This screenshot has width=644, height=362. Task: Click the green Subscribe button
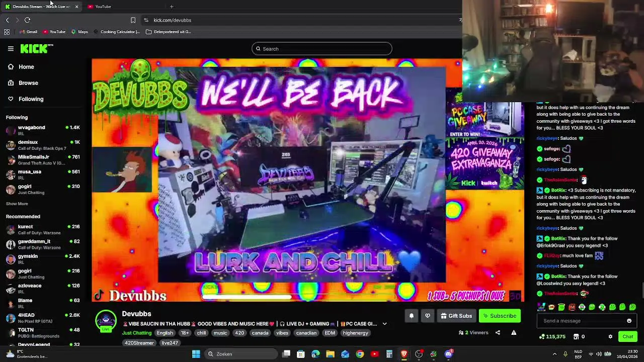(x=500, y=316)
